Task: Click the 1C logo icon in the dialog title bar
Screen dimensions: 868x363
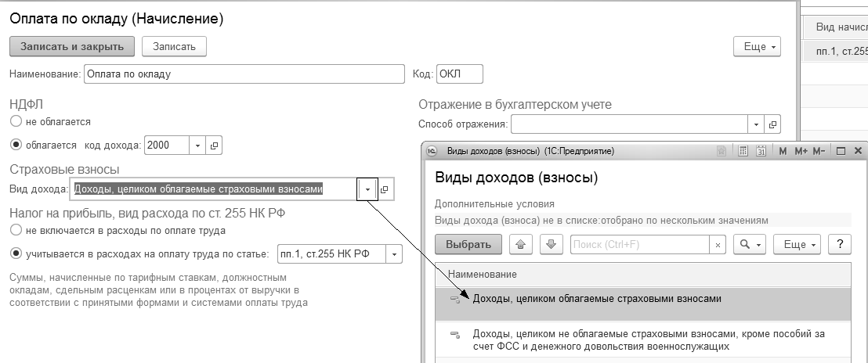Action: point(433,151)
